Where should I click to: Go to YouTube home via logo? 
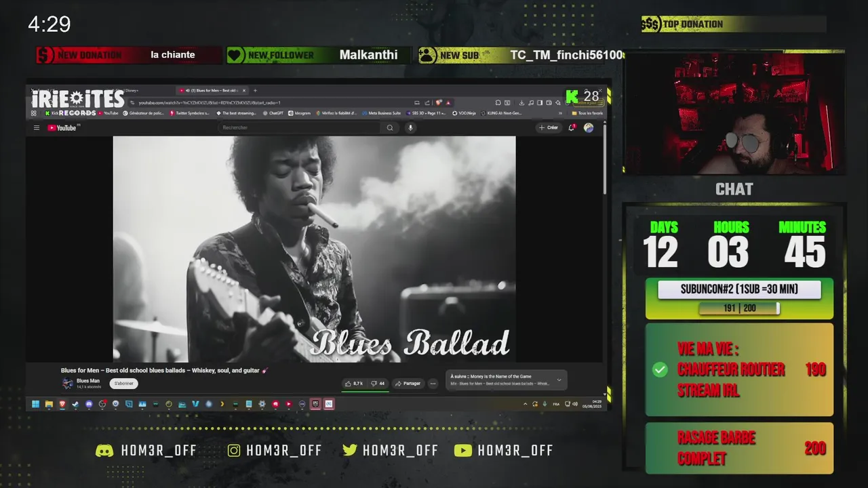click(x=62, y=127)
